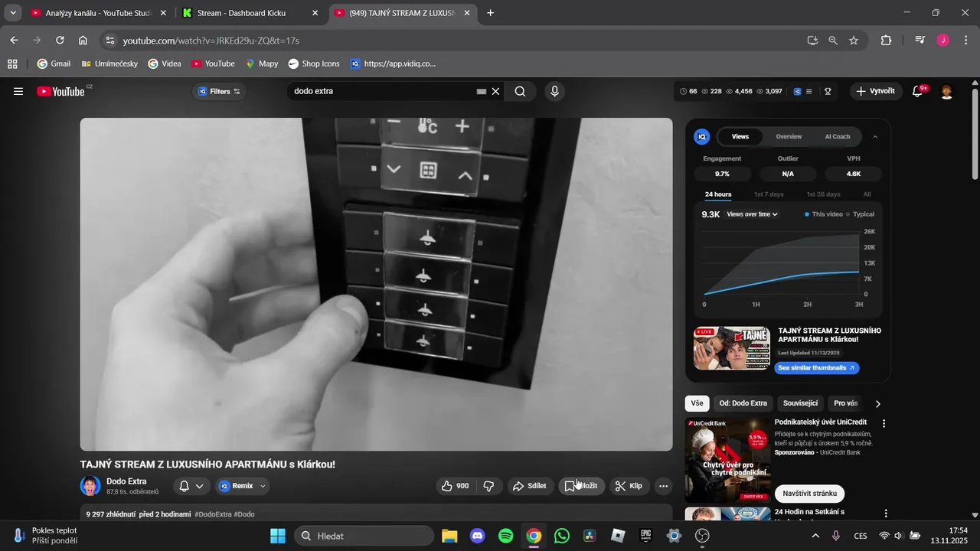980x551 pixels.
Task: Expand the Remix dropdown arrow
Action: (263, 486)
